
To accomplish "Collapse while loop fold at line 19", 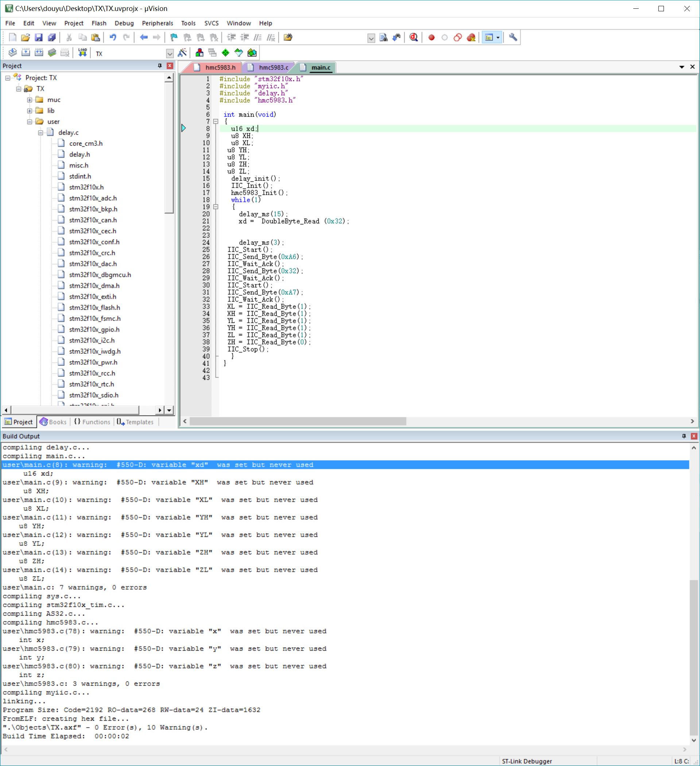I will pos(216,207).
